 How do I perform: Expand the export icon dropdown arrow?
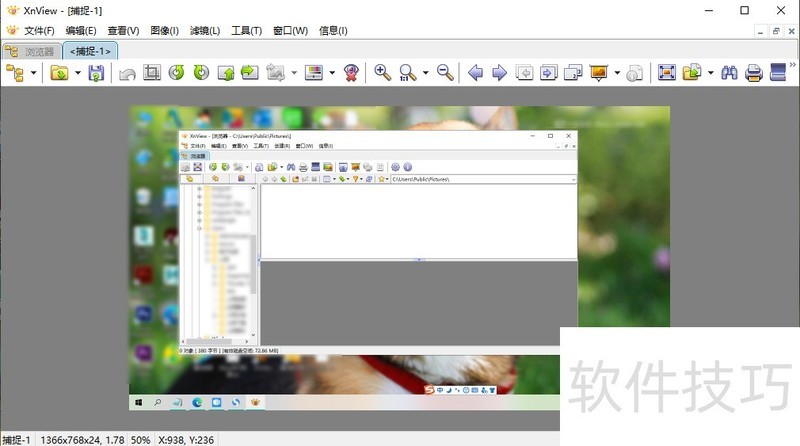(x=711, y=73)
